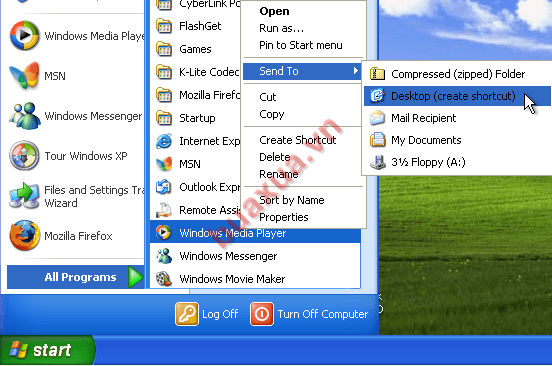Choose Rename in the context menu
Viewport: 552px width, 366px height.
278,174
